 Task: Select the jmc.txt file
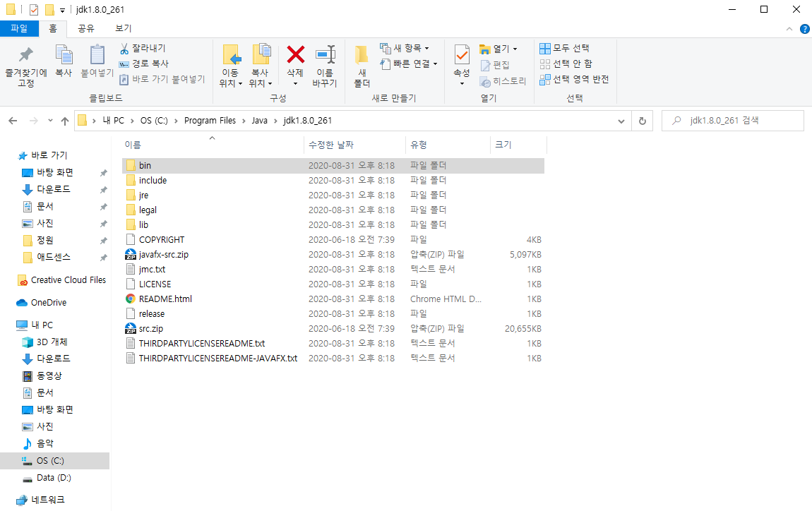click(333, 269)
